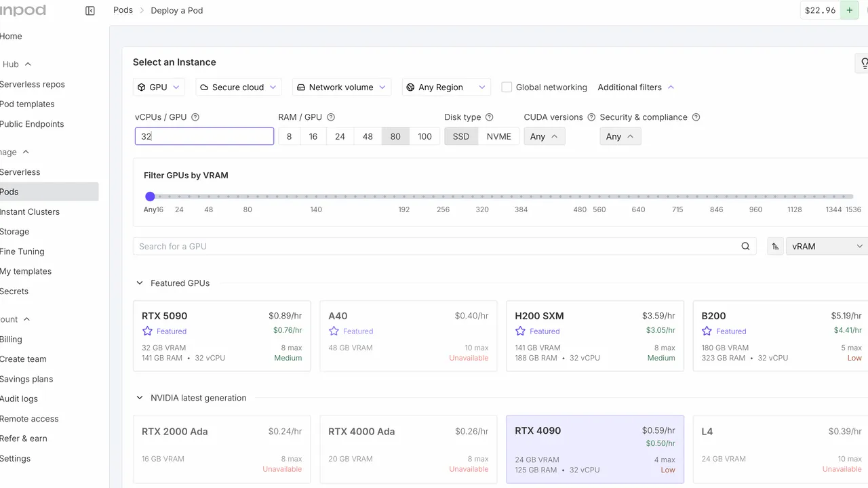
Task: Set VRAM filter to 140 on slider
Action: pyautogui.click(x=316, y=197)
